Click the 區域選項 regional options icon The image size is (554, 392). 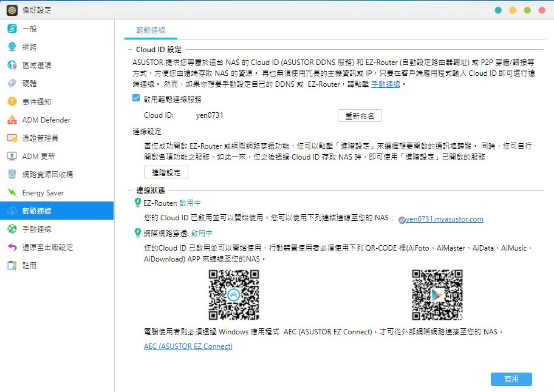pos(12,65)
